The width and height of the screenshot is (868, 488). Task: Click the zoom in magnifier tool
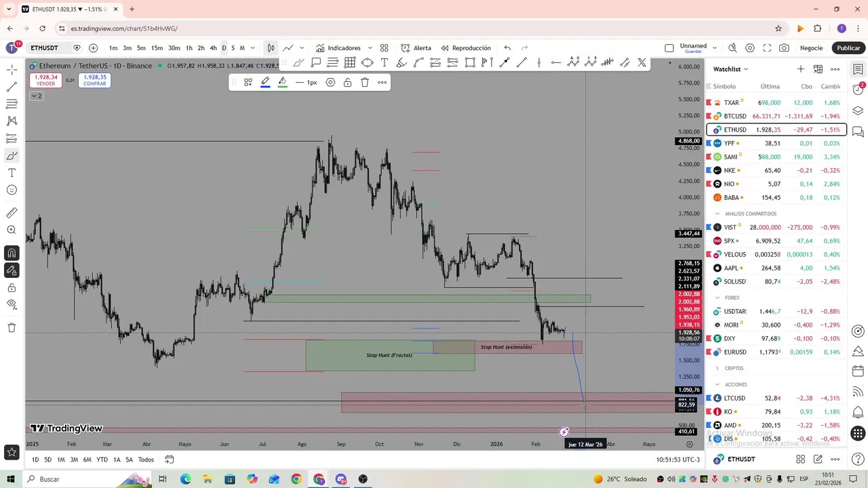point(12,230)
